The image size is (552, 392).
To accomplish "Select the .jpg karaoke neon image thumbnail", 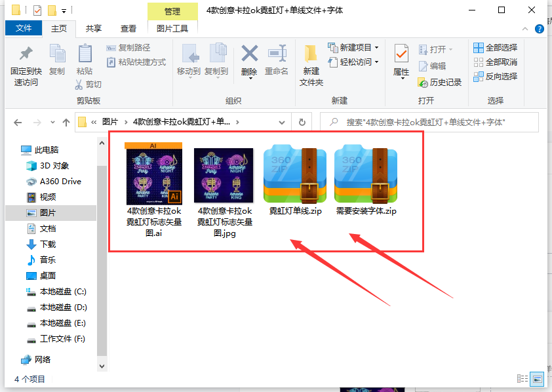I will point(224,175).
